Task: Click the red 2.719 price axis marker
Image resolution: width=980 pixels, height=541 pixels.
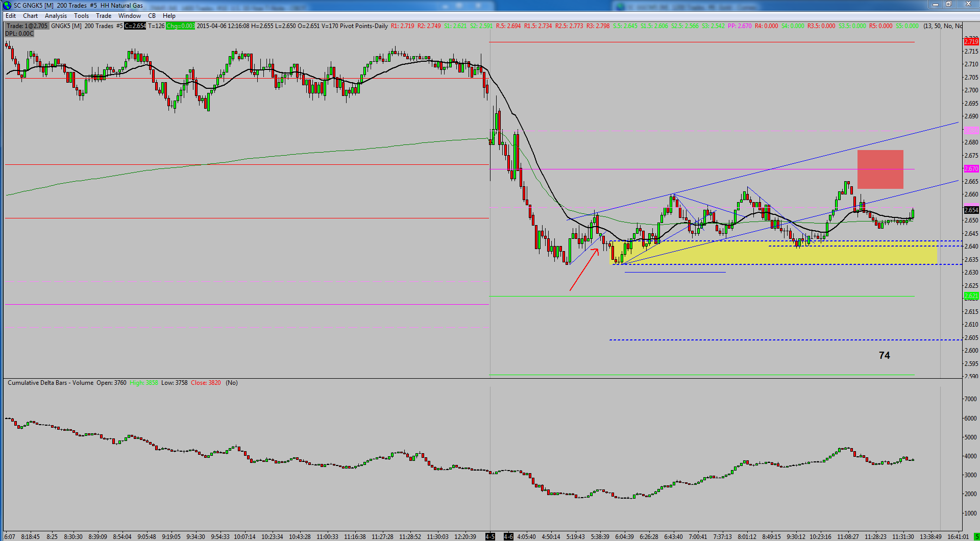Action: (971, 42)
